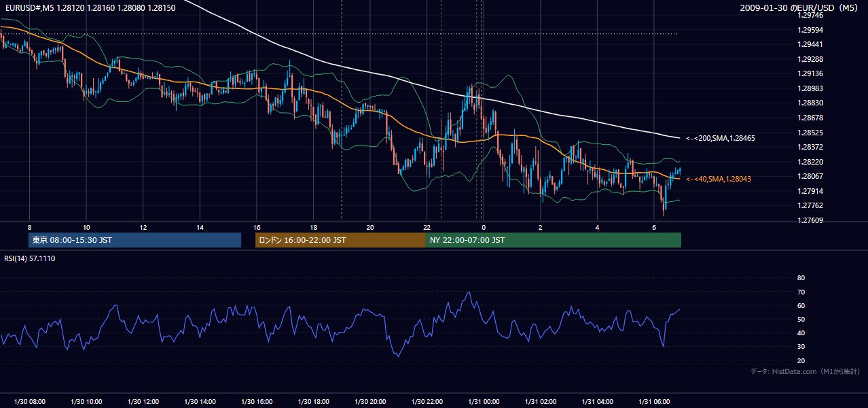Click the 1/30 12:00 time label
This screenshot has height=408, width=868.
pyautogui.click(x=143, y=402)
